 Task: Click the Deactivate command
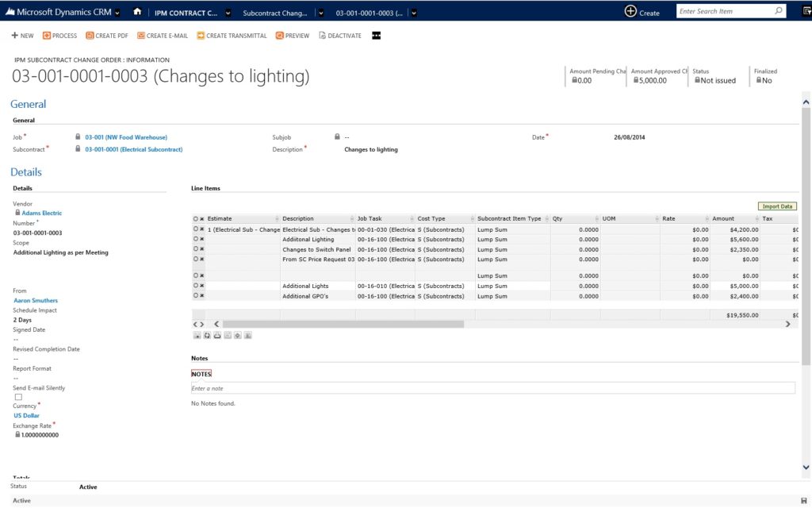pyautogui.click(x=340, y=36)
